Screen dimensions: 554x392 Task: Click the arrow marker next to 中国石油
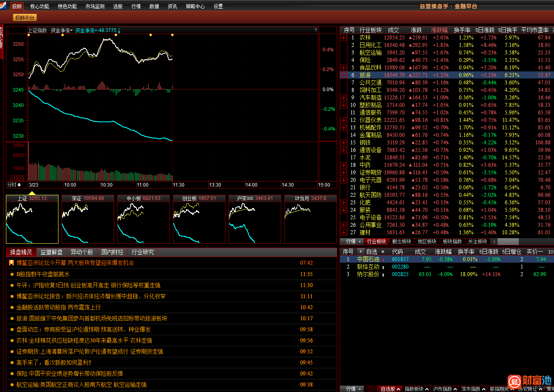[383, 259]
